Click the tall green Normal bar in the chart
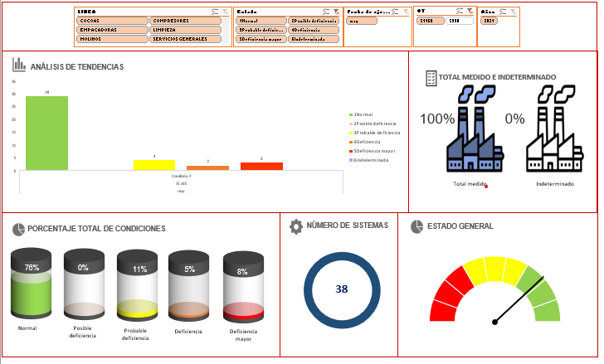The image size is (604, 364). (47, 133)
